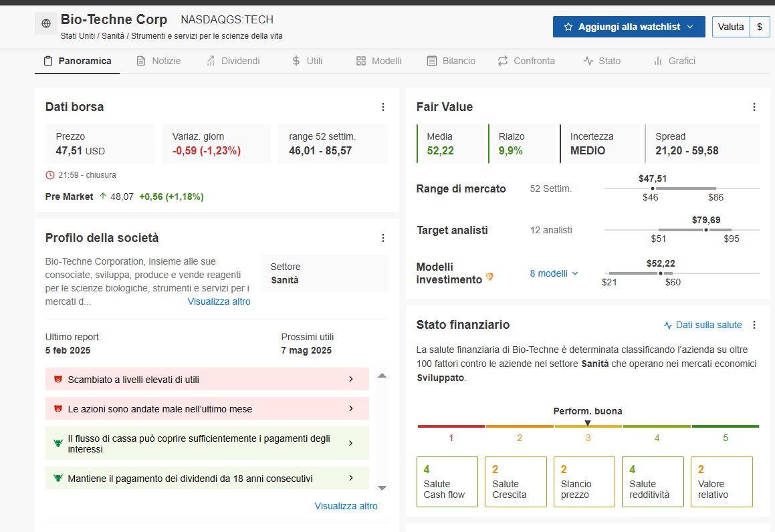Open the Stato finanziario three-dot menu
775x532 pixels.
coord(754,325)
